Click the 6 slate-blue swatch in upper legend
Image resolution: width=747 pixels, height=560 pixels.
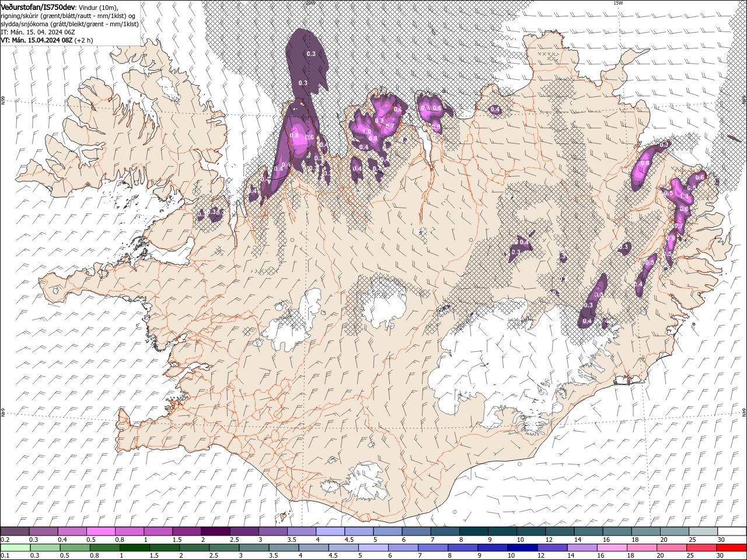417,531
